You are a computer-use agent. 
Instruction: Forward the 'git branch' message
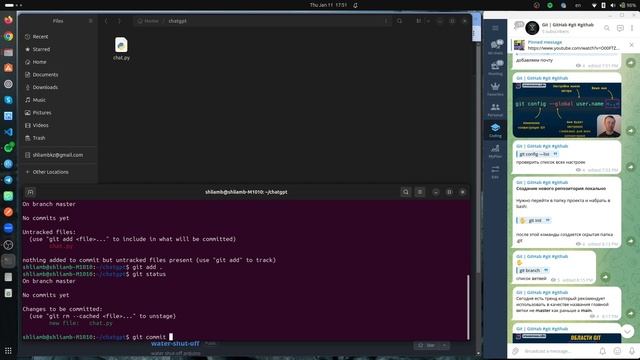click(x=605, y=277)
